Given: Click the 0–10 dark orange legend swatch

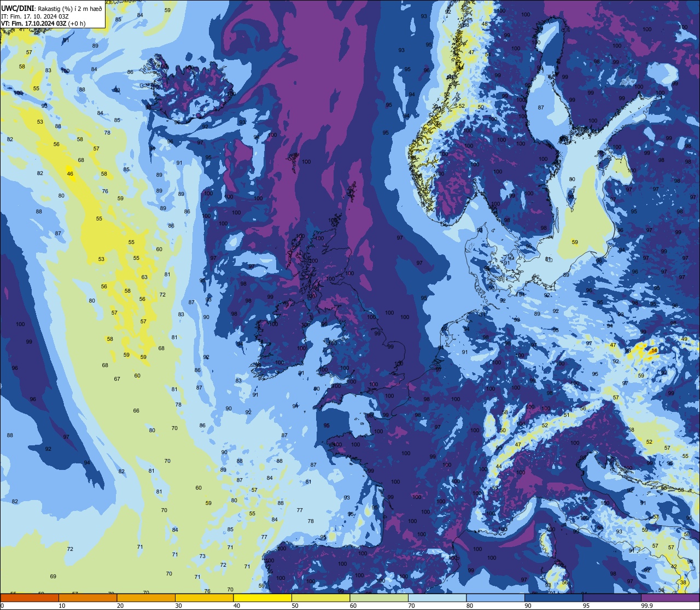Looking at the screenshot, I should 30,598.
